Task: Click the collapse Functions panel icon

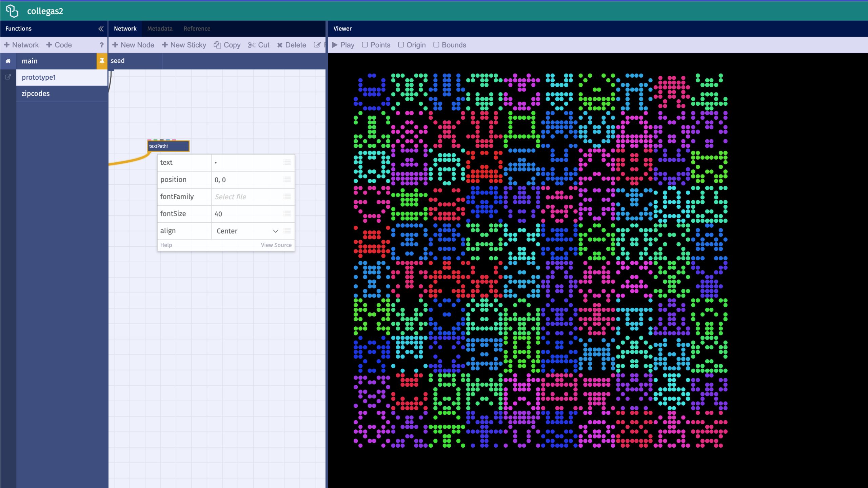Action: [x=101, y=28]
